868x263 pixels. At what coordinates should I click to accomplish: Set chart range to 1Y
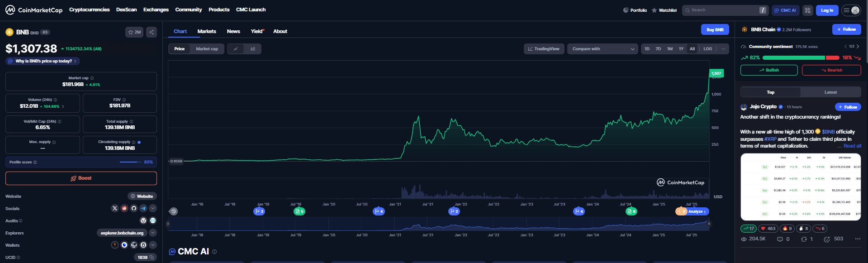tap(681, 49)
